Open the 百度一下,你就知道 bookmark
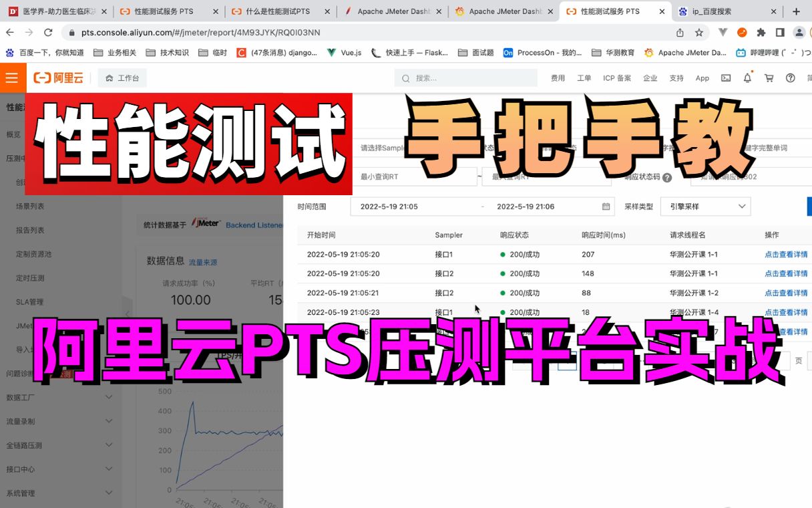This screenshot has width=812, height=508. [45, 53]
